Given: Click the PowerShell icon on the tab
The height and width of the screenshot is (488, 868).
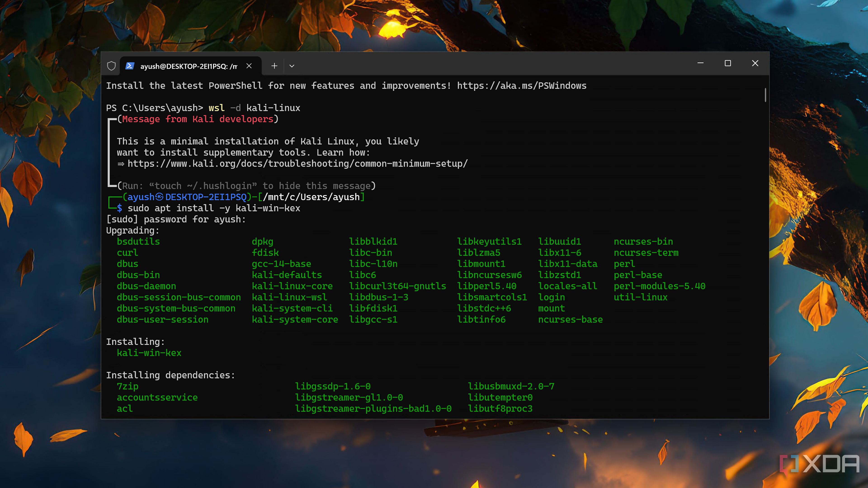Looking at the screenshot, I should pos(130,66).
